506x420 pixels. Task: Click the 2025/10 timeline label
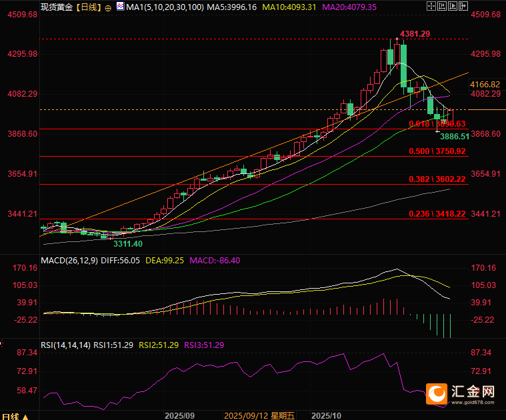click(x=326, y=415)
